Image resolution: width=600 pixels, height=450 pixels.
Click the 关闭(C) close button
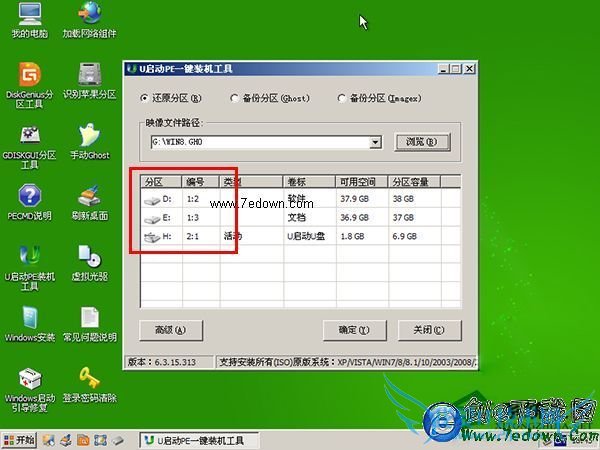429,330
